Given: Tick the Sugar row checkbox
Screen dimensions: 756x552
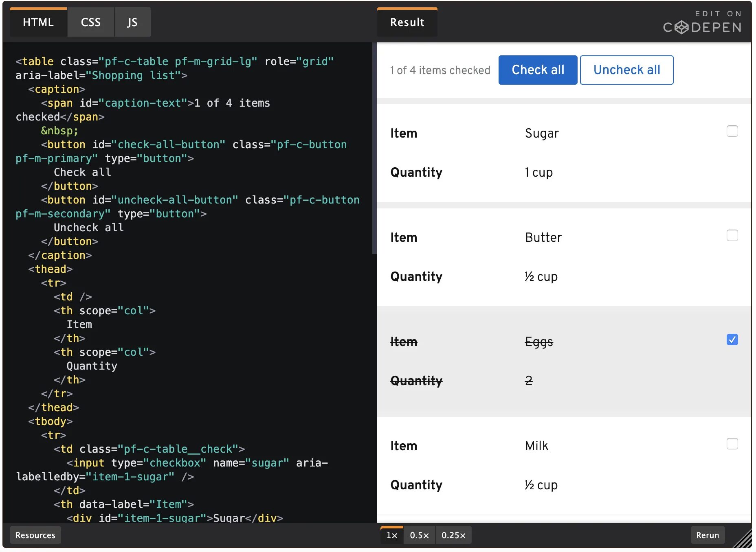Looking at the screenshot, I should tap(732, 131).
